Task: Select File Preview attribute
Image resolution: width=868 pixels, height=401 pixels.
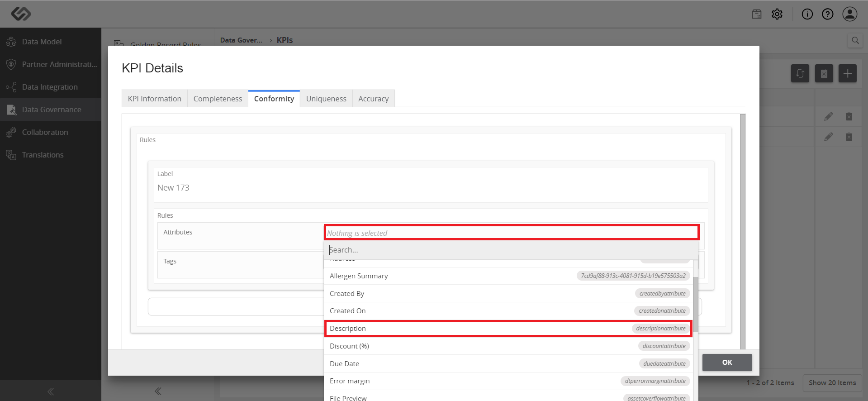Action: (508, 396)
